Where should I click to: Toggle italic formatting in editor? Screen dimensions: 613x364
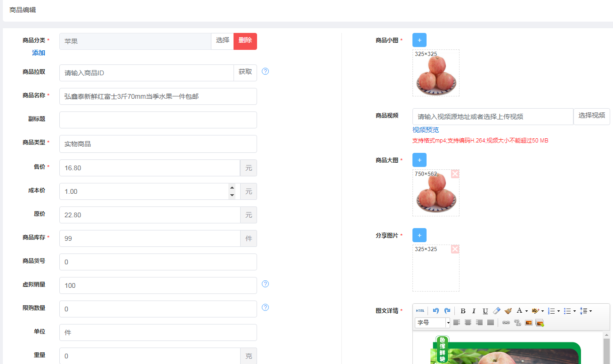coord(474,311)
